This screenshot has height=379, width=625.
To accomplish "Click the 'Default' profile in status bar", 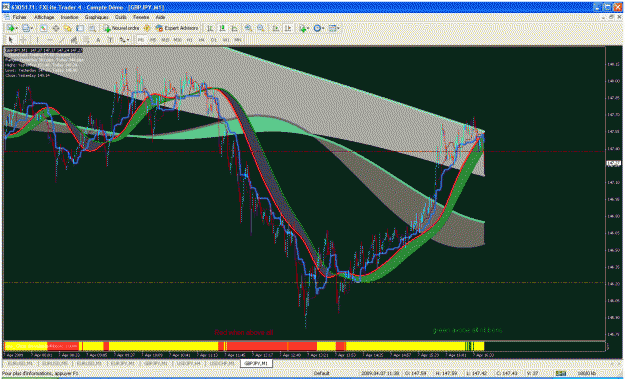I will click(x=321, y=373).
